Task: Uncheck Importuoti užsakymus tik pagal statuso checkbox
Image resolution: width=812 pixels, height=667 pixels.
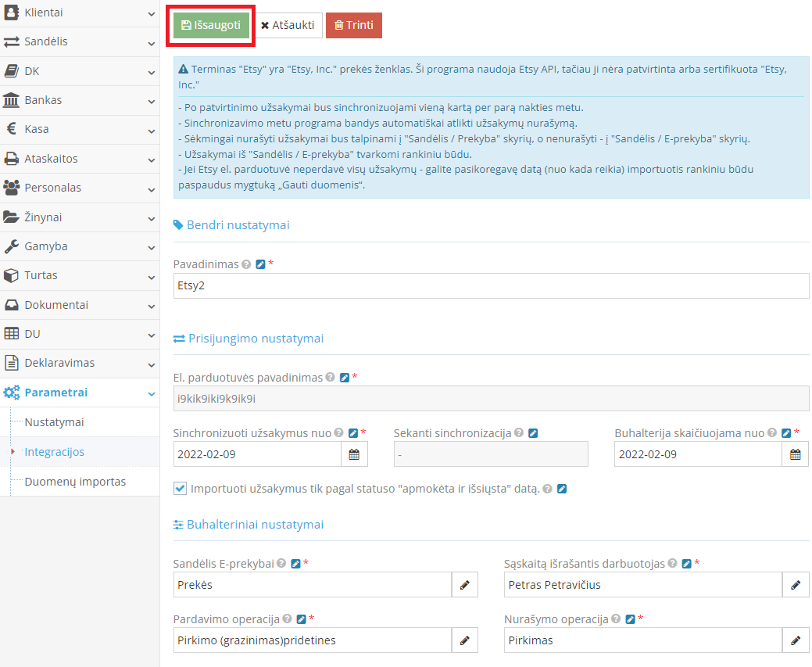Action: 180,488
